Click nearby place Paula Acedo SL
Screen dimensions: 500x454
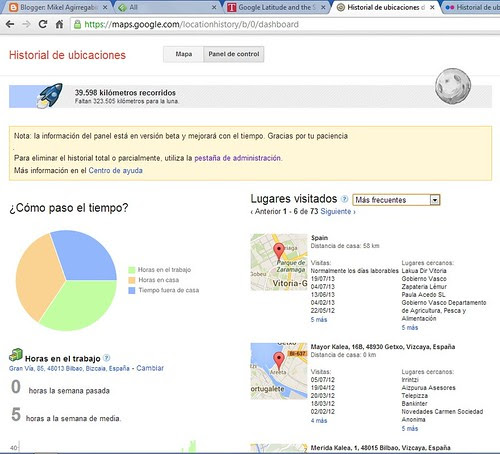coord(423,294)
